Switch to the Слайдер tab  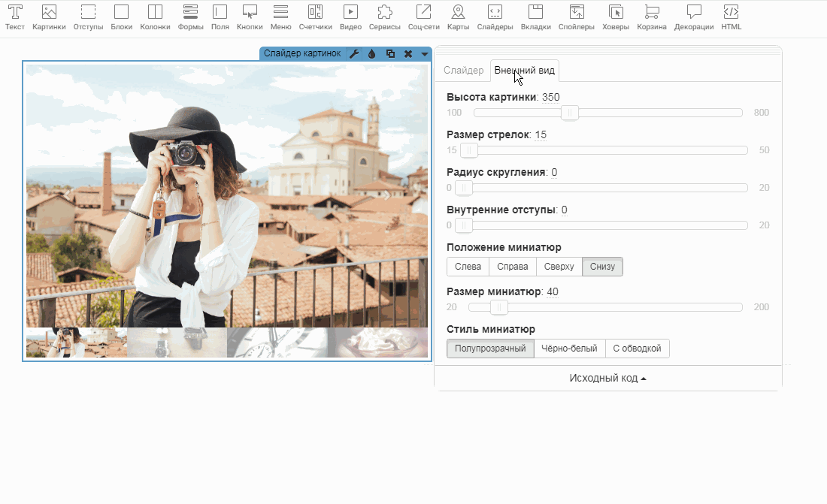click(464, 71)
